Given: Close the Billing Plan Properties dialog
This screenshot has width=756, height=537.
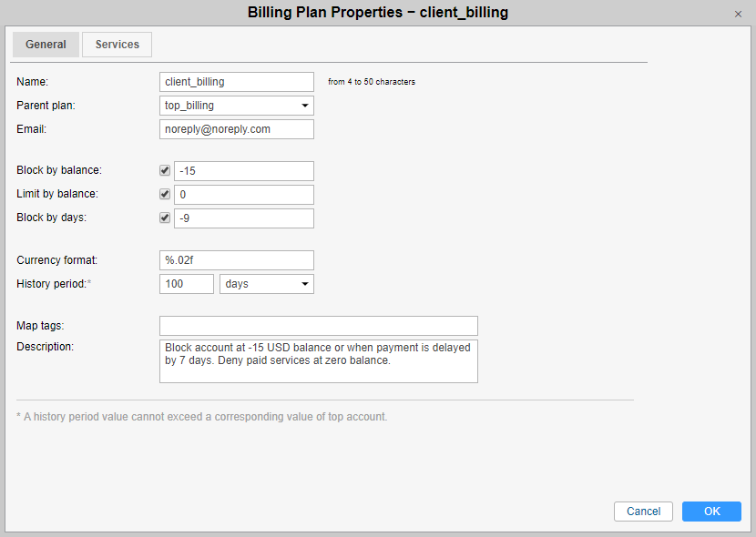Looking at the screenshot, I should coord(738,14).
